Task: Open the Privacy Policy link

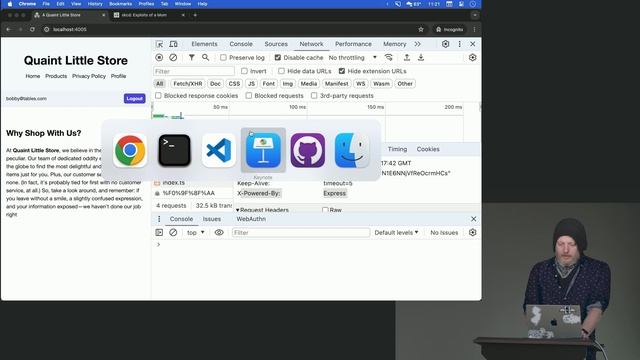Action: 89,76
